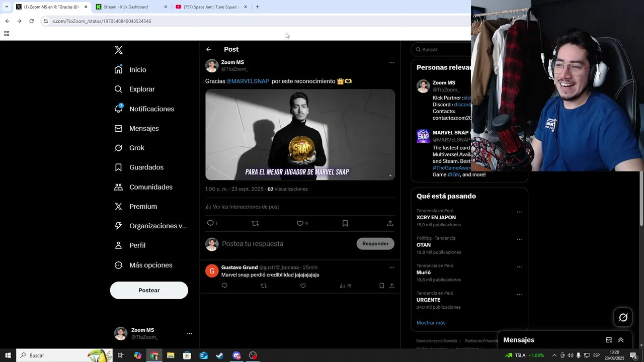644x362 pixels.
Task: Open the XCRY EN JAPON trend
Action: click(436, 218)
